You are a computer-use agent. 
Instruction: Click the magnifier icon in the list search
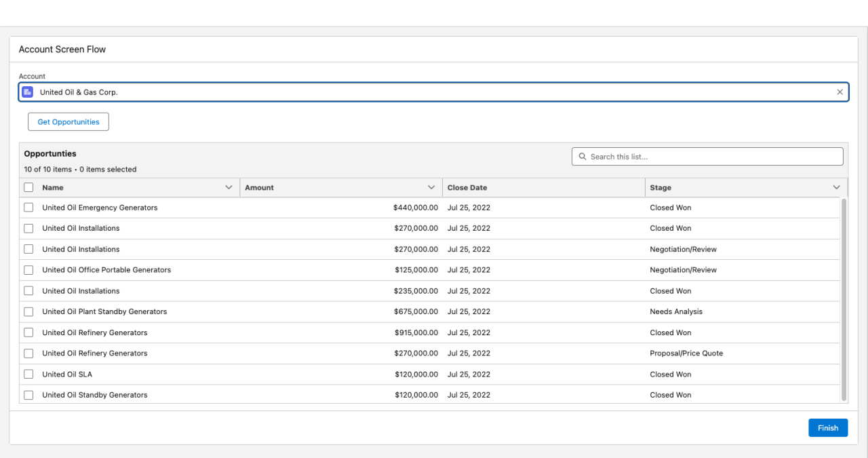point(583,157)
